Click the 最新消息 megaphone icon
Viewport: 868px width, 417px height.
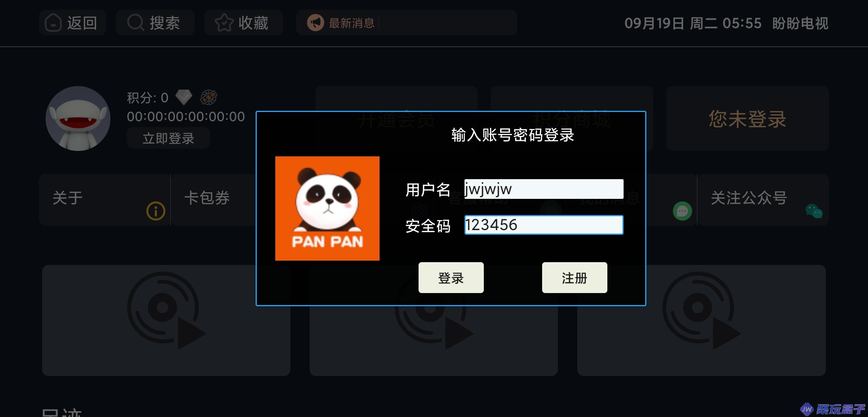click(315, 23)
